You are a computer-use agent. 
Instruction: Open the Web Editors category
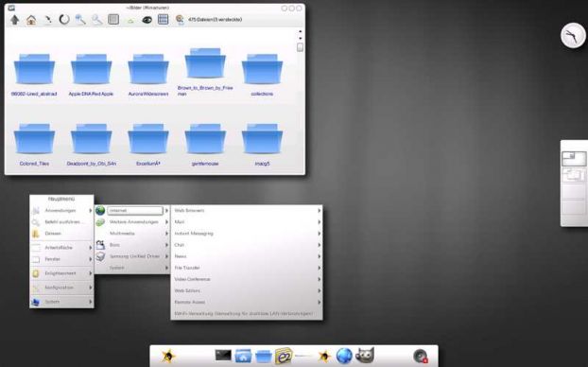pos(247,290)
